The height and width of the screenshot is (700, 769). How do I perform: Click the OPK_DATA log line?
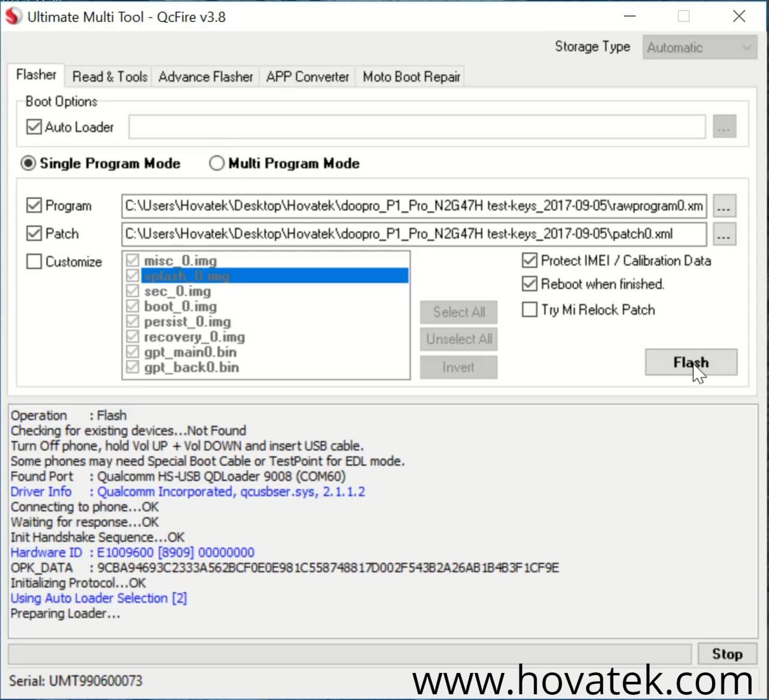(285, 567)
